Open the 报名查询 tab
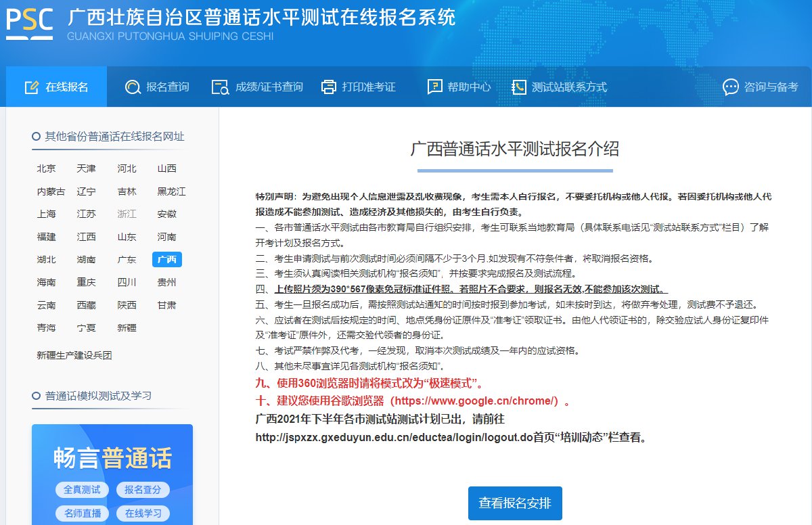 (167, 87)
